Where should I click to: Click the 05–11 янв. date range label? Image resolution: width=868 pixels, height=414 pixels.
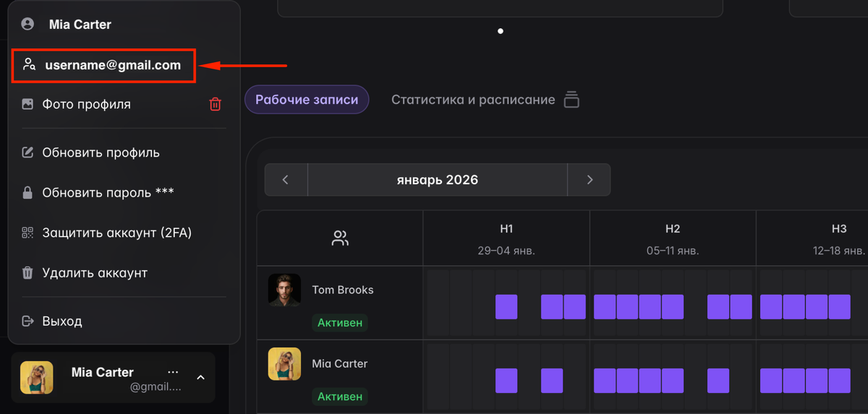pos(673,251)
